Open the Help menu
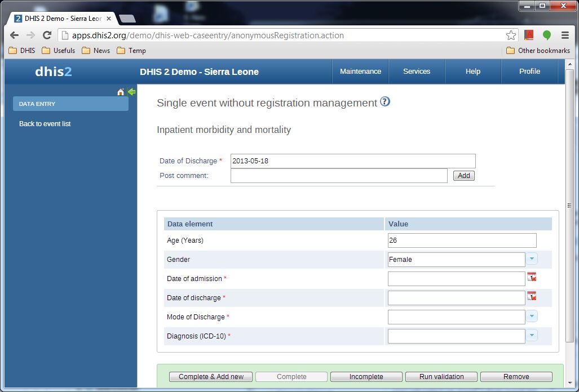Screen dimensions: 579x392 [x=472, y=72]
